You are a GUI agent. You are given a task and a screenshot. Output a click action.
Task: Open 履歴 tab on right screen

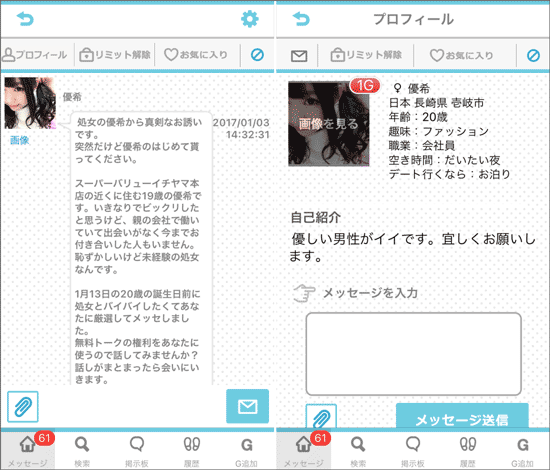tap(468, 451)
